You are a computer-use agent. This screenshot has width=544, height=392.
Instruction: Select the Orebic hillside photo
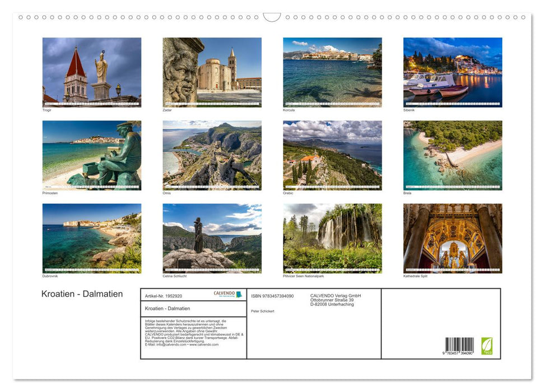332,155
